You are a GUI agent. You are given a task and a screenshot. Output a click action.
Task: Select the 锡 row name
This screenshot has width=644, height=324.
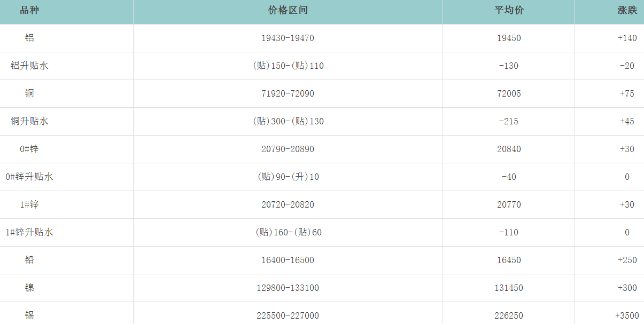pyautogui.click(x=29, y=315)
